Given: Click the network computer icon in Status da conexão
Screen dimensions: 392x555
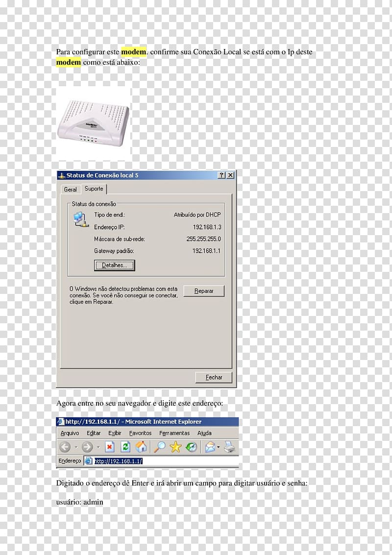Looking at the screenshot, I should [x=81, y=220].
